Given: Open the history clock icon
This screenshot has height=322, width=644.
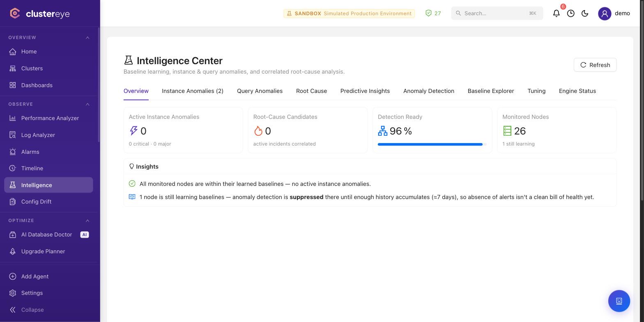Looking at the screenshot, I should coord(571,13).
